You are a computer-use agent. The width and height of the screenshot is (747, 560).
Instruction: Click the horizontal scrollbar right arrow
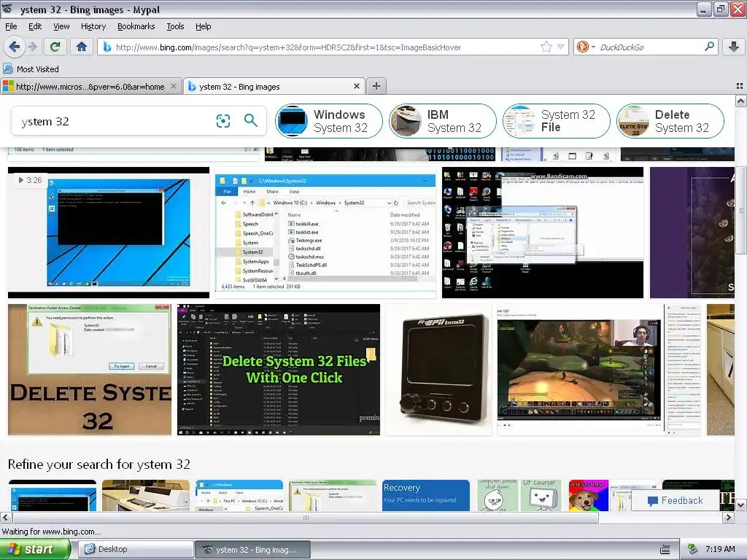[x=729, y=517]
